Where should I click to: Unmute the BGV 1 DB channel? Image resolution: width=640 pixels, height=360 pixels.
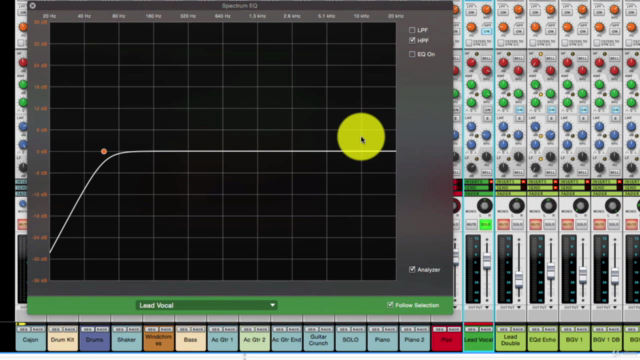point(599,224)
